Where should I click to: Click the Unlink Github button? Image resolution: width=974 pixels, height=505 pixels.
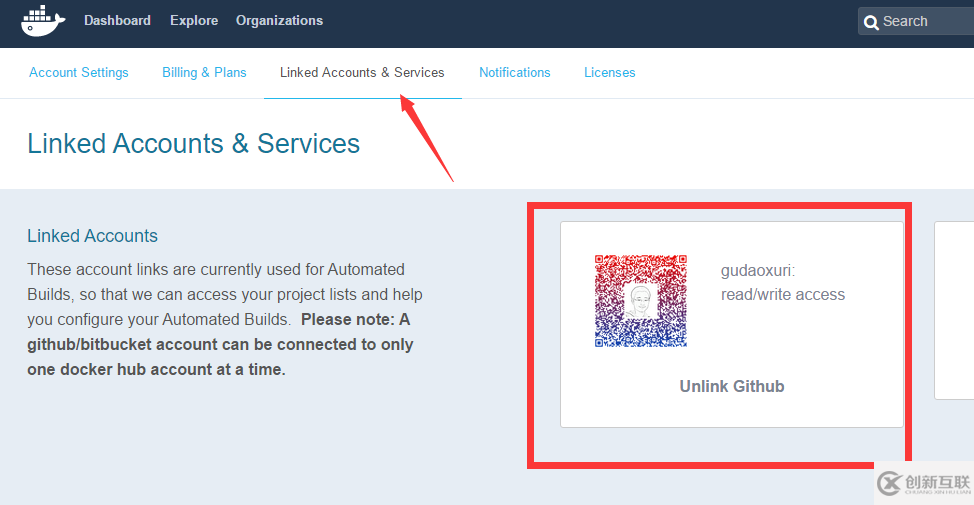click(x=732, y=386)
